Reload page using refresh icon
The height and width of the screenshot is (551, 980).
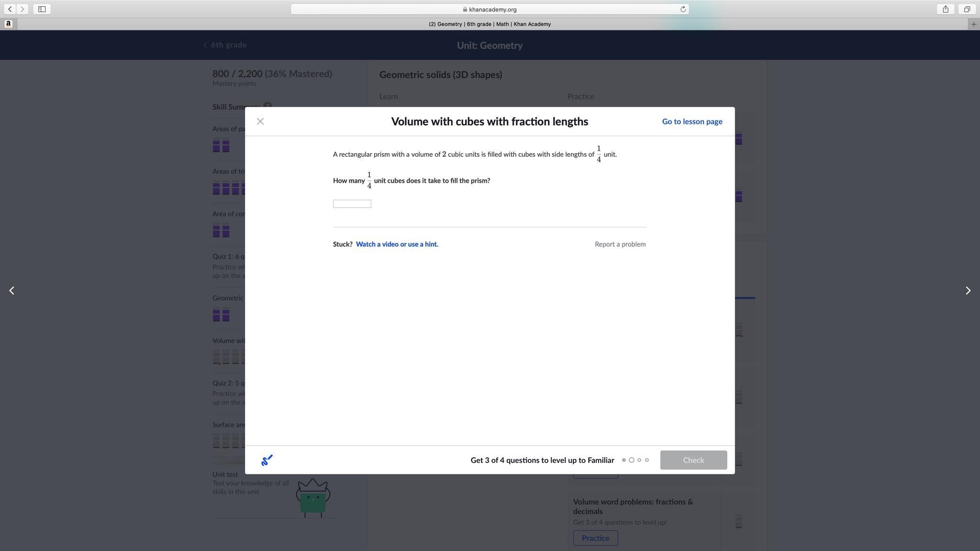[x=683, y=9]
